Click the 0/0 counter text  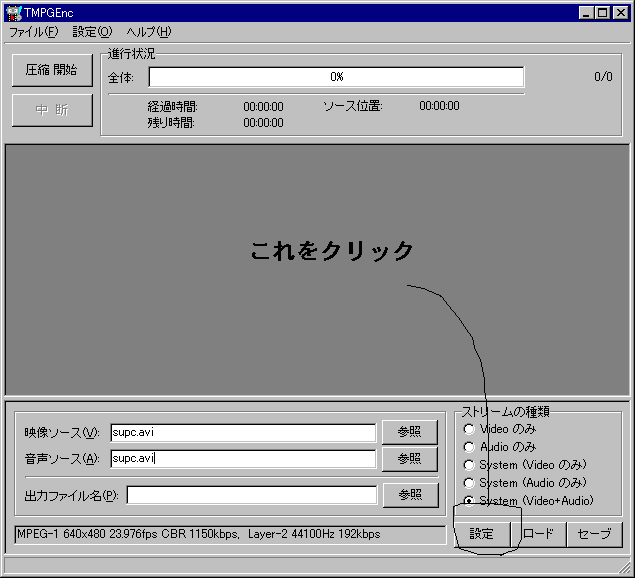(603, 77)
